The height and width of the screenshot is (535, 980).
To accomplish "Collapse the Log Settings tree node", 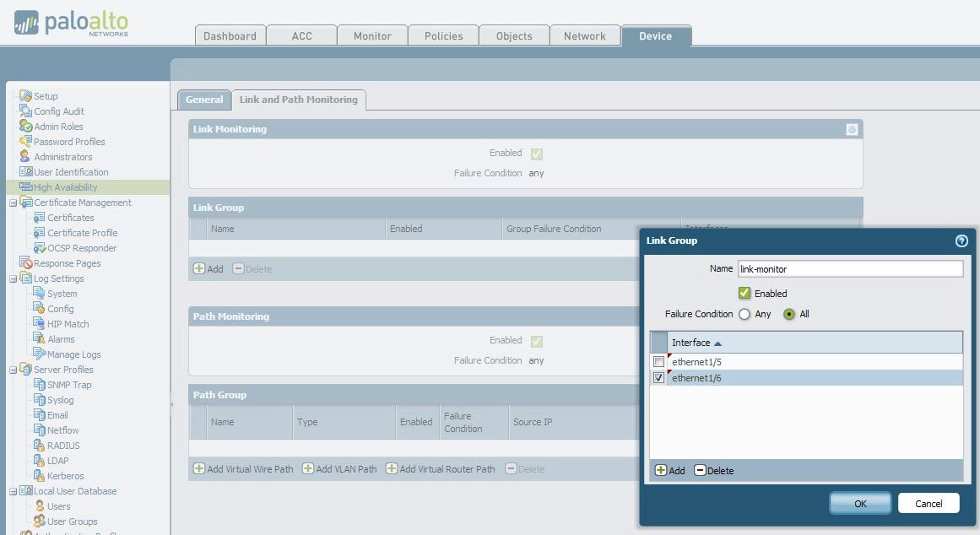I will (13, 278).
